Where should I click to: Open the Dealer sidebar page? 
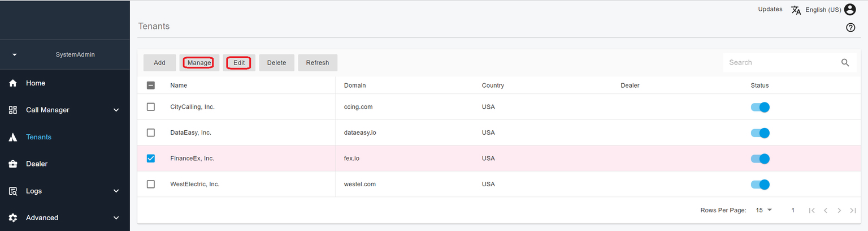[37, 164]
